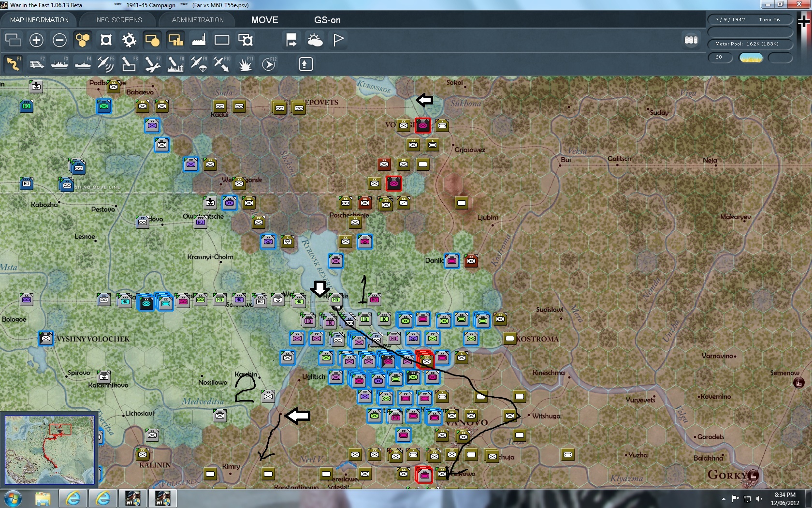Zoom out the map with minus icon
Screen dimensions: 812x508
59,40
